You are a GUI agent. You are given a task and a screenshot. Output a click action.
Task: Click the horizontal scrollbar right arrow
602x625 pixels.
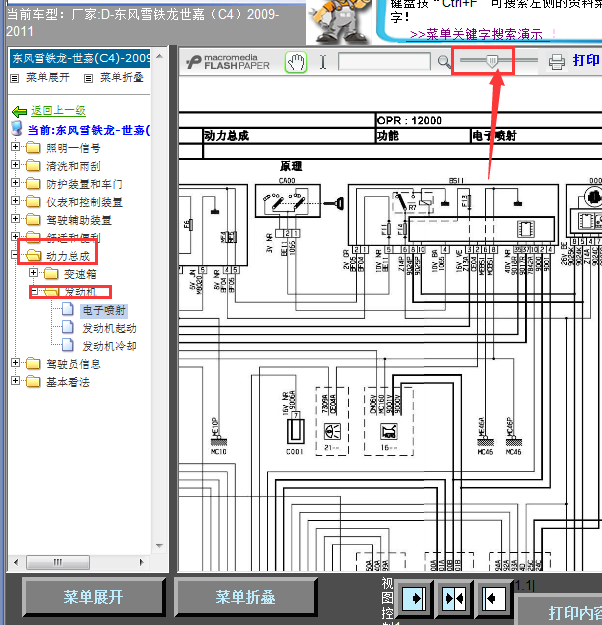pyautogui.click(x=141, y=562)
